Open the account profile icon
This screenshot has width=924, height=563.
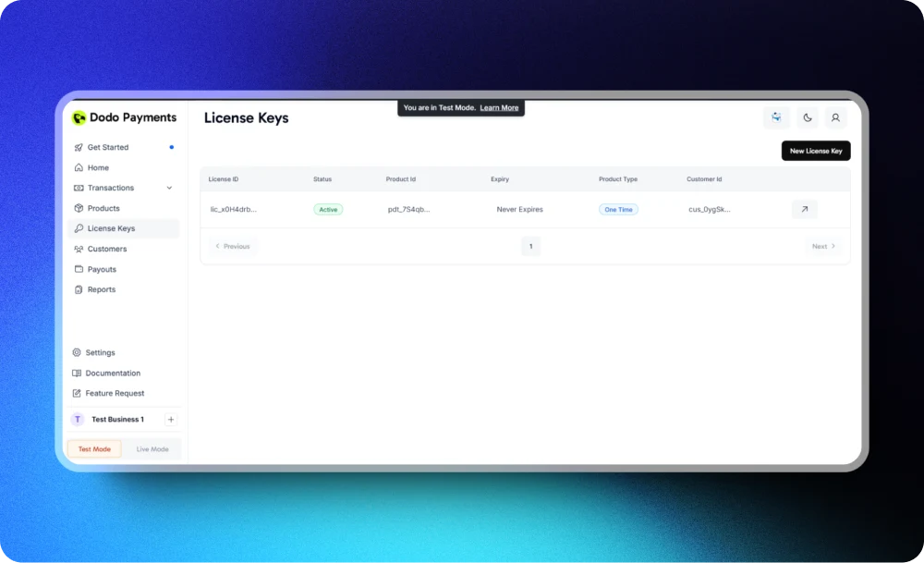835,117
